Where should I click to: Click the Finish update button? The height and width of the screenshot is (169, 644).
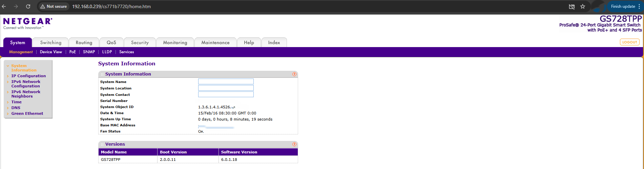point(623,6)
